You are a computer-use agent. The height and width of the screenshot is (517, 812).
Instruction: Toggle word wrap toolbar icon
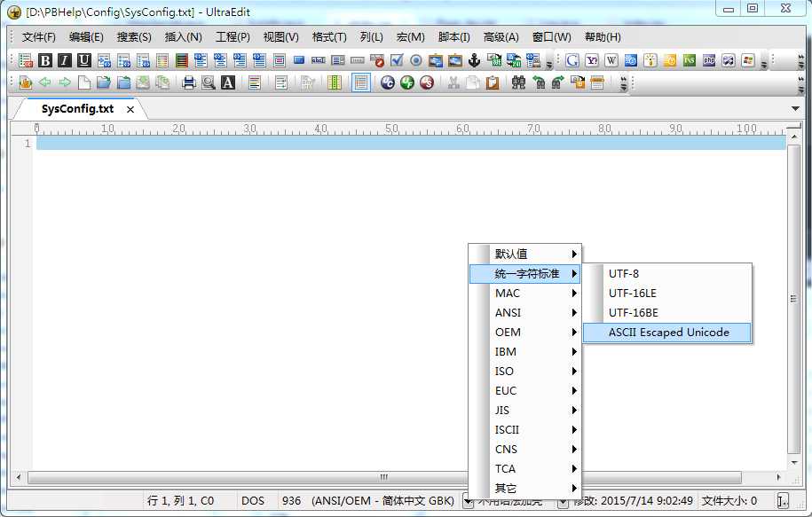[281, 82]
